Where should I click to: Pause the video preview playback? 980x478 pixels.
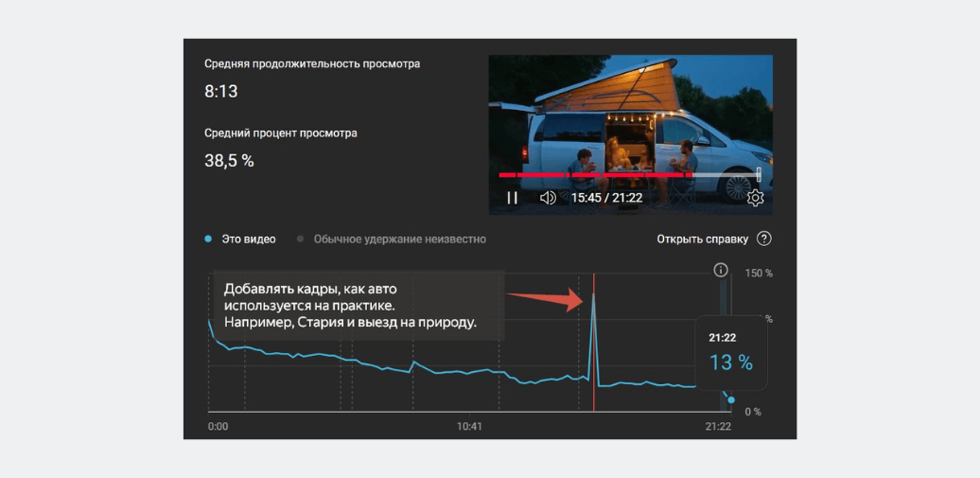point(512,198)
